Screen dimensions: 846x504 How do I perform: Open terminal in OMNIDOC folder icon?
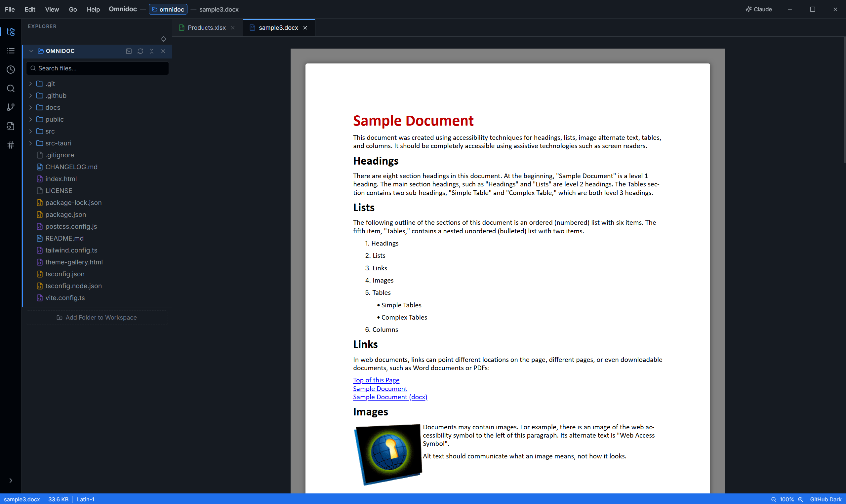pos(129,51)
